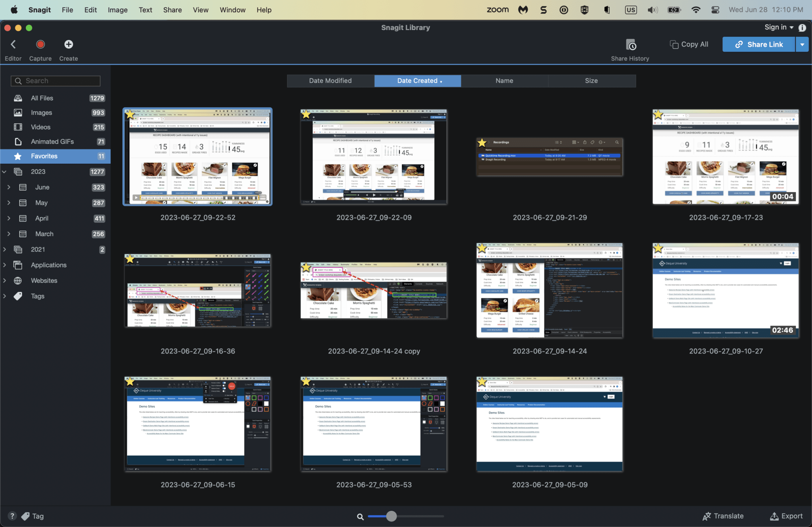Sort the library by Name

point(504,80)
